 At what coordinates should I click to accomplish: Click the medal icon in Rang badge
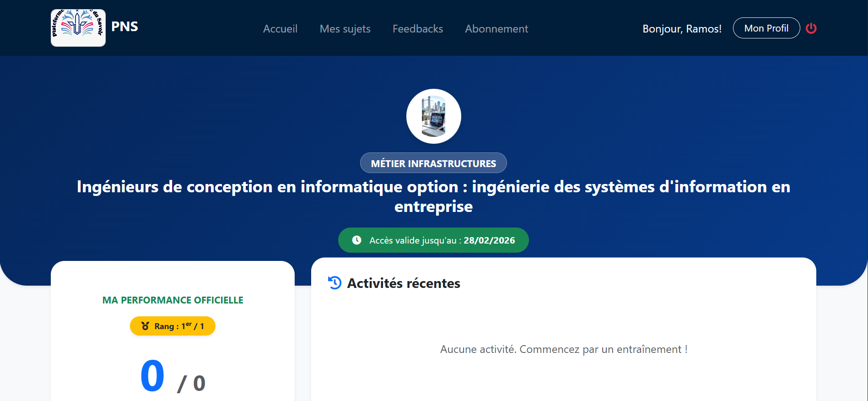(146, 326)
